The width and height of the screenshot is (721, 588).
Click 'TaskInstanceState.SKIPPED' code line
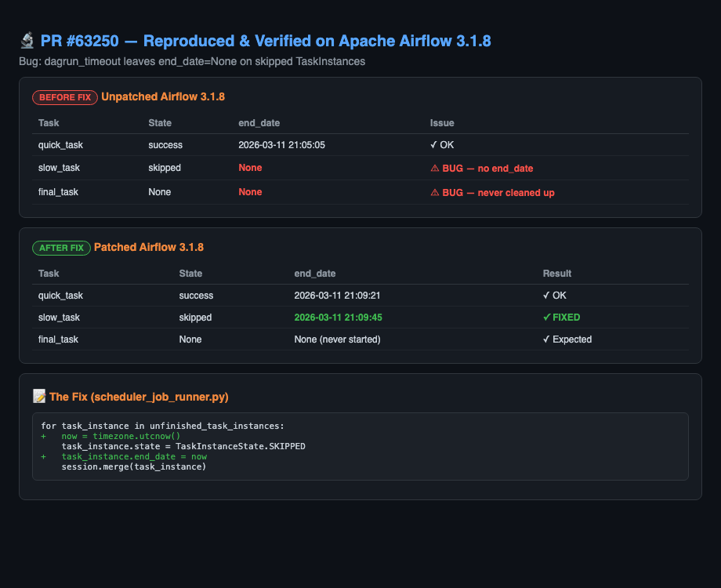click(183, 446)
